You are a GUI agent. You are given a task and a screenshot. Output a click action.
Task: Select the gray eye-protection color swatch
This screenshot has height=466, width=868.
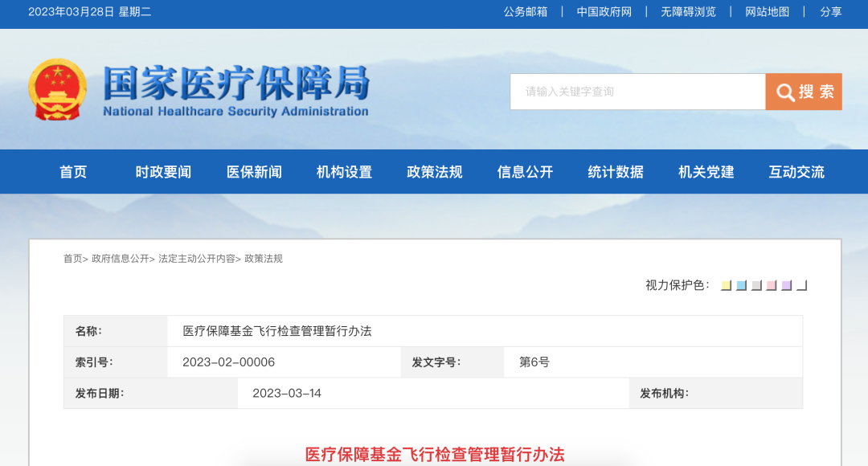(x=756, y=285)
